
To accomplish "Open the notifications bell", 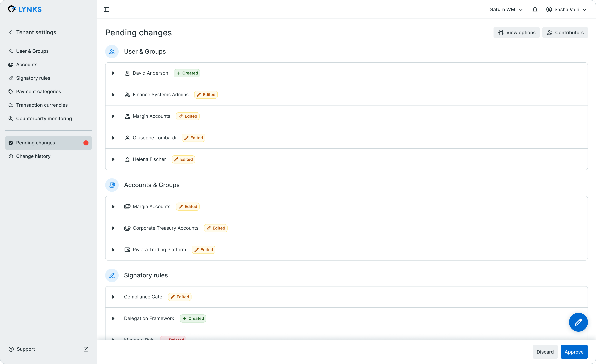I will click(535, 9).
